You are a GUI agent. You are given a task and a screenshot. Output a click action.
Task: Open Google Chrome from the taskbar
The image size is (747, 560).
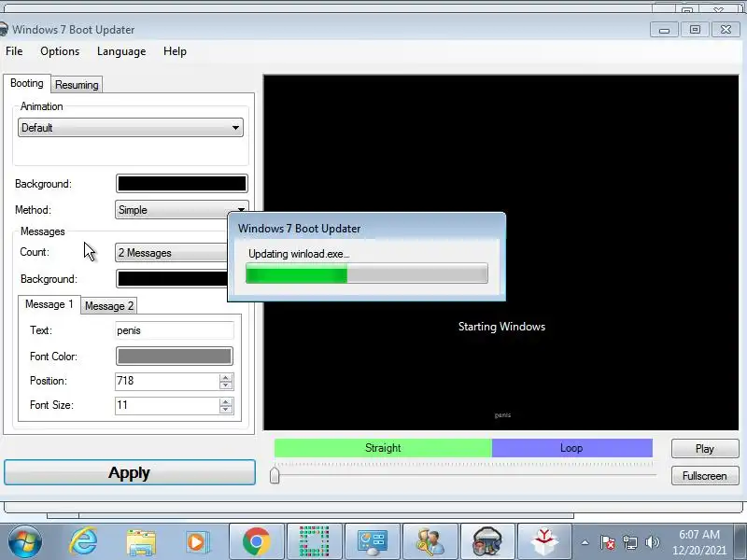[256, 542]
